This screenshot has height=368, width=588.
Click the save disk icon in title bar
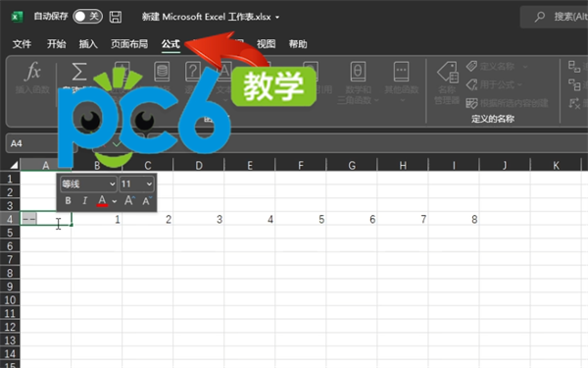116,17
